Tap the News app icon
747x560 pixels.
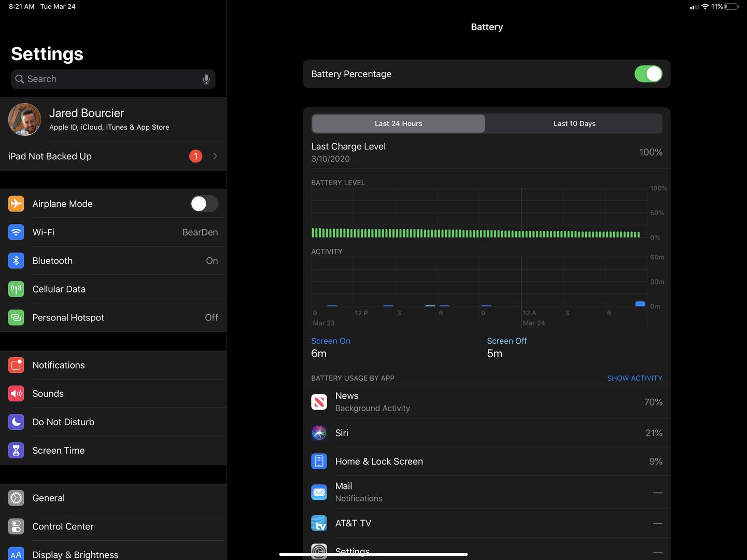click(x=319, y=402)
